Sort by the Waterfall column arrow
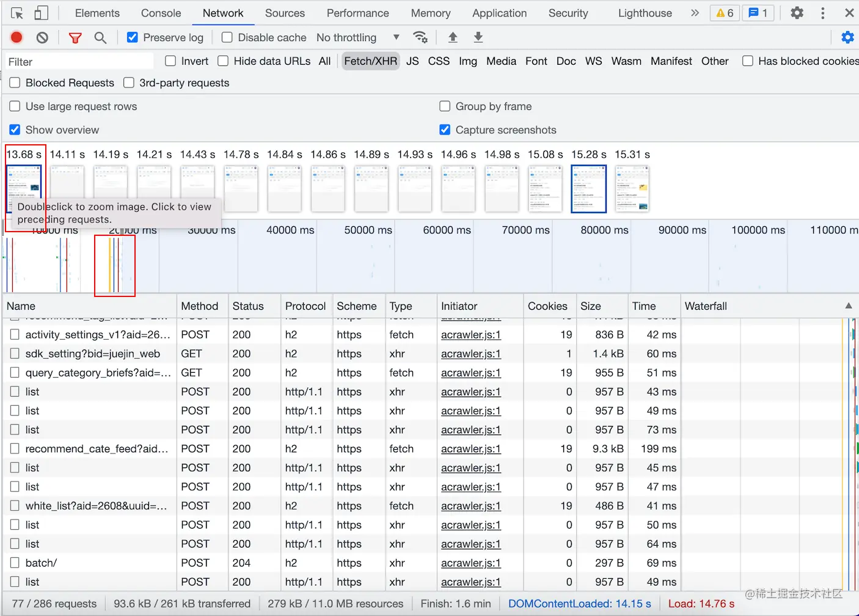 (x=848, y=306)
